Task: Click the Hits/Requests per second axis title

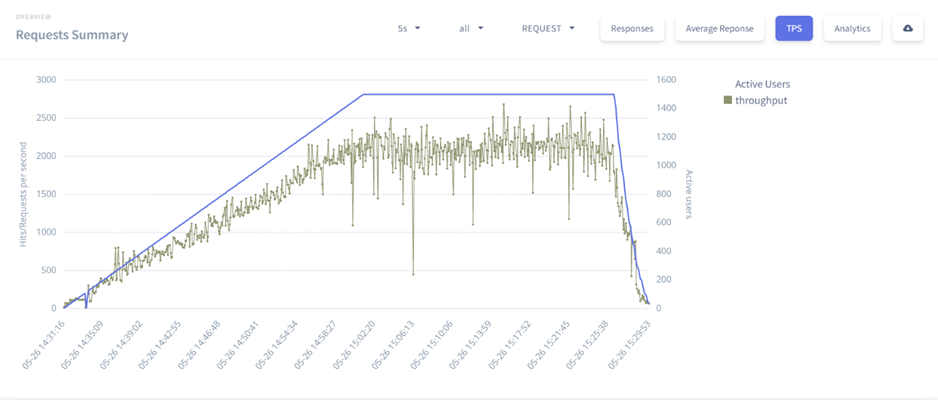Action: pyautogui.click(x=22, y=194)
